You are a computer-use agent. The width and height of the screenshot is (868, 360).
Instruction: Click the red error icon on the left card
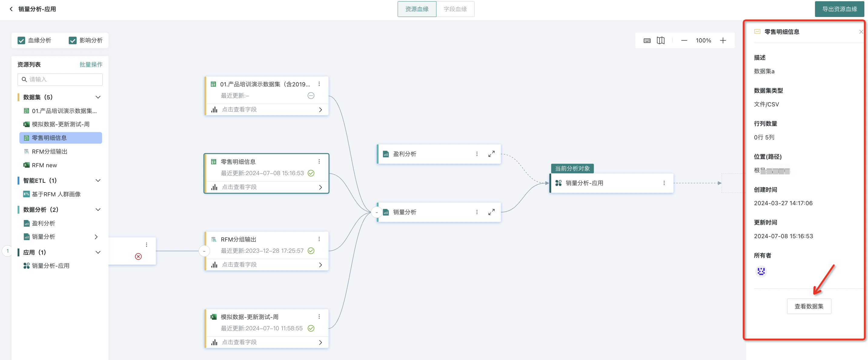[138, 257]
